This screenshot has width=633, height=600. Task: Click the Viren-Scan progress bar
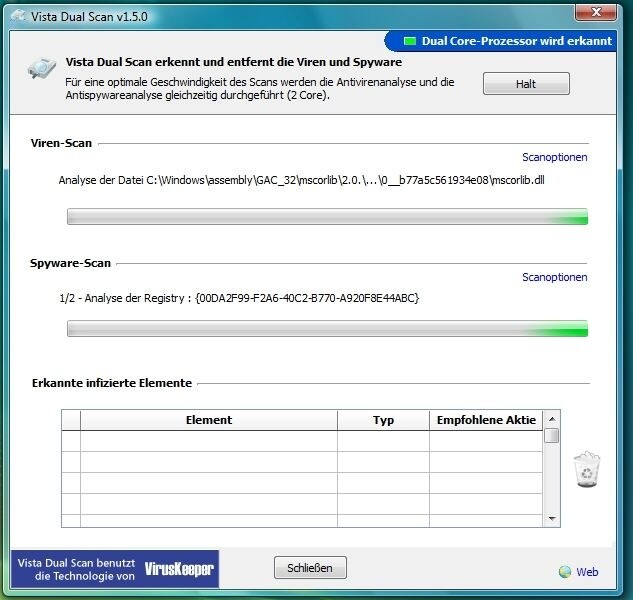click(327, 216)
